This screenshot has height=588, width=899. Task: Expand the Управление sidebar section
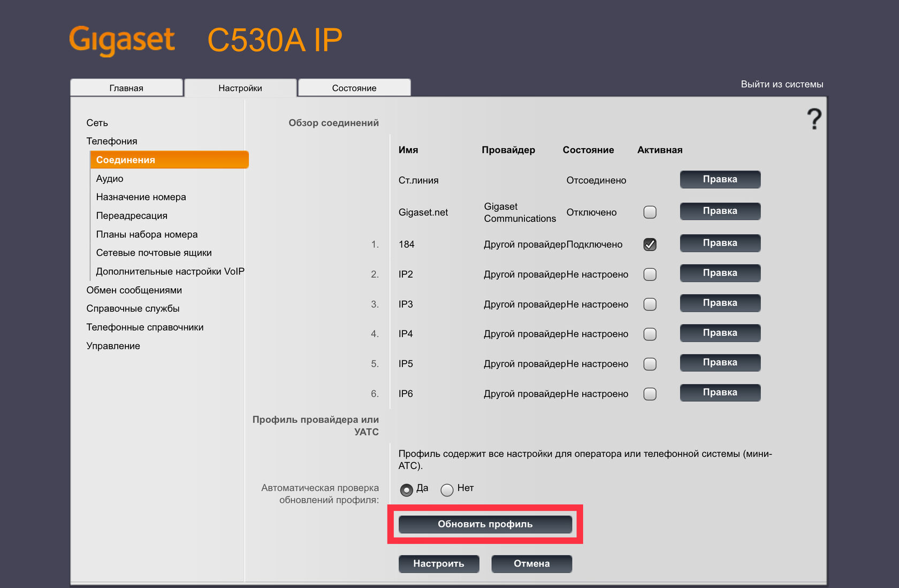(113, 346)
